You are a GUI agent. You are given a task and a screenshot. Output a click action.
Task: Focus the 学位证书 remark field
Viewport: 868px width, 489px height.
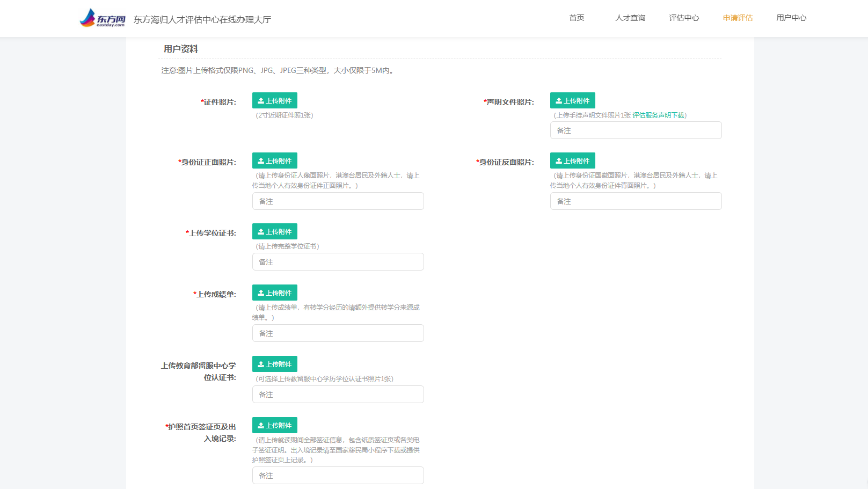click(338, 262)
